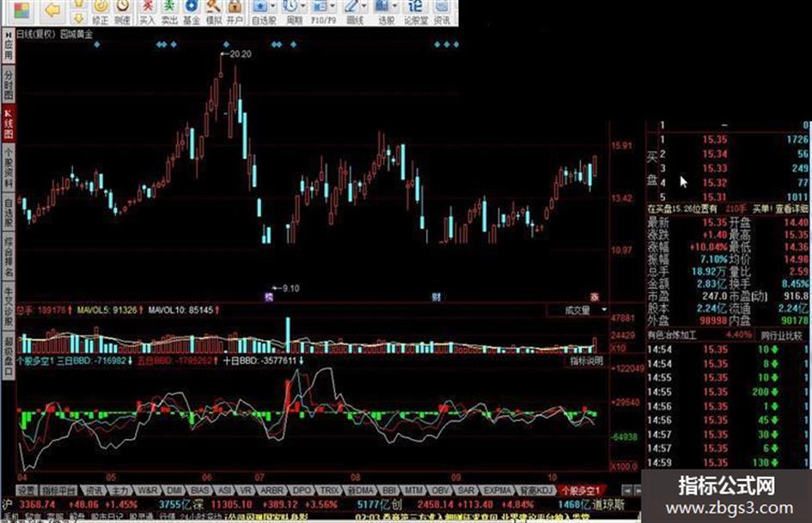The width and height of the screenshot is (812, 523).
Task: Click the 卖出 sell icon
Action: pyautogui.click(x=169, y=12)
